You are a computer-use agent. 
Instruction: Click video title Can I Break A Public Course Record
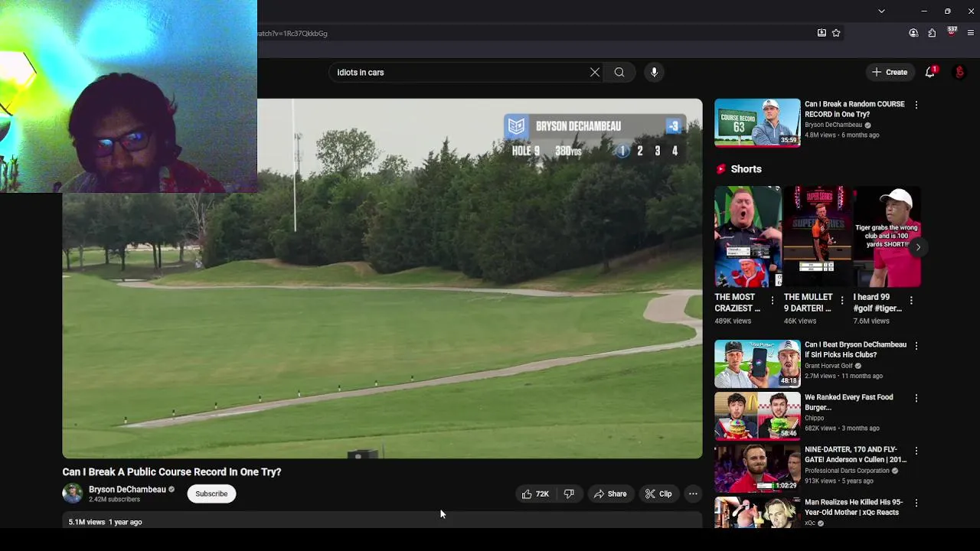click(x=171, y=472)
